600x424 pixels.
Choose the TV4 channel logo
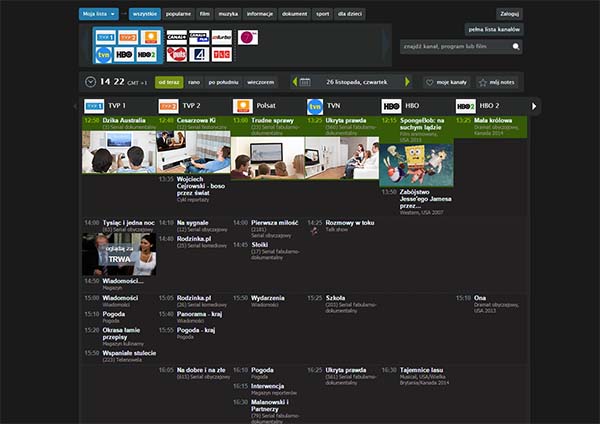pyautogui.click(x=199, y=55)
